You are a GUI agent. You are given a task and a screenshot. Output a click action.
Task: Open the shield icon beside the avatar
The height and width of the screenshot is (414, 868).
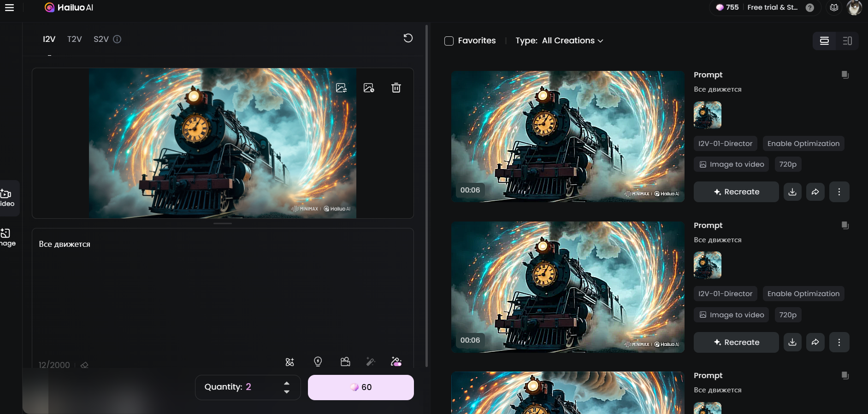[834, 7]
